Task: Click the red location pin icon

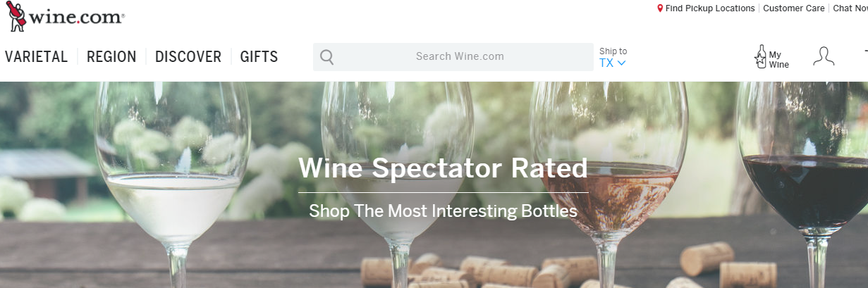Action: (x=660, y=8)
